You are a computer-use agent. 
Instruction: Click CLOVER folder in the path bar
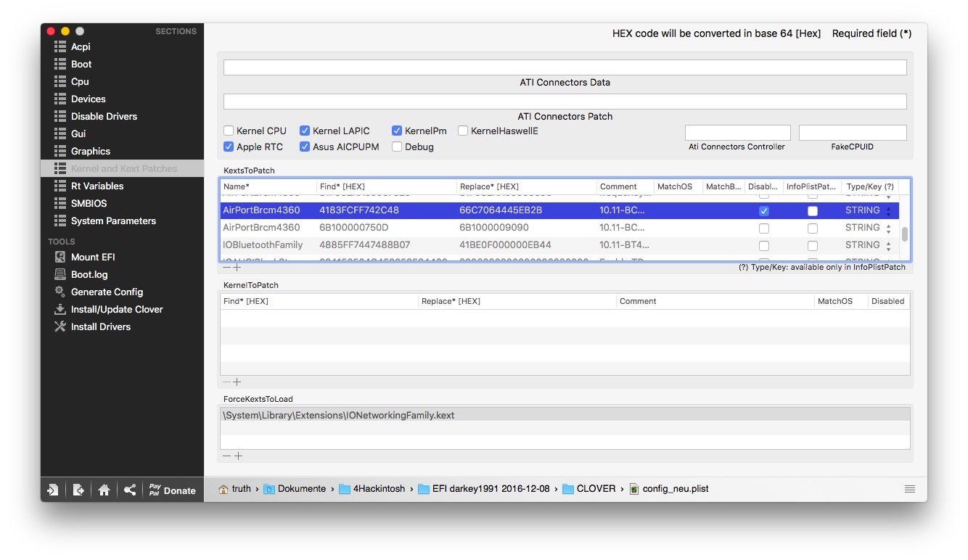point(588,489)
